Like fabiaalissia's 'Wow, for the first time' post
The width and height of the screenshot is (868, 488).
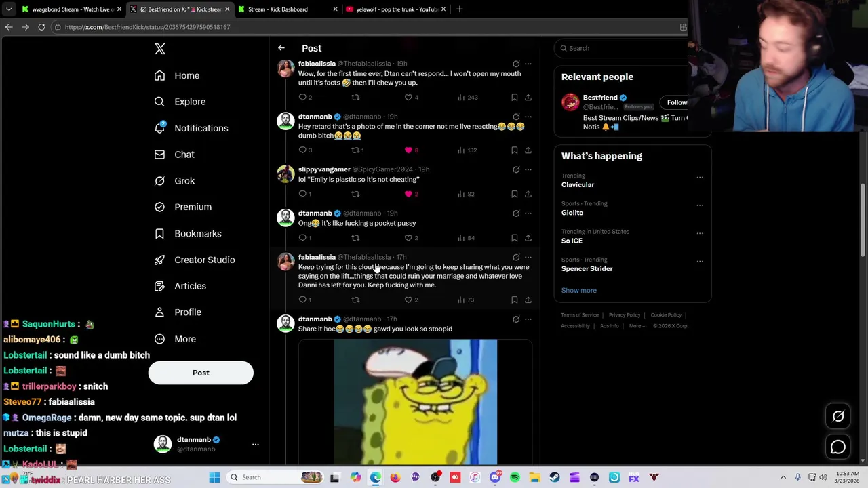coord(408,97)
